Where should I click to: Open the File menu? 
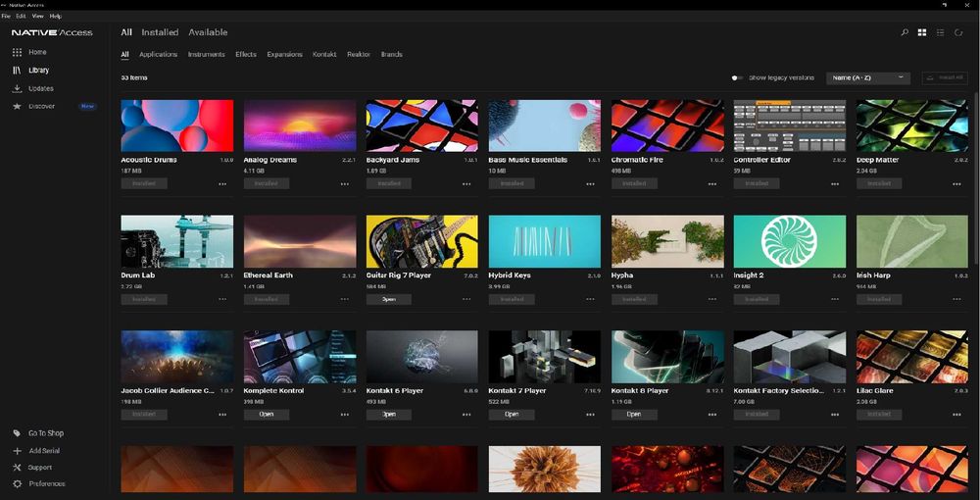pyautogui.click(x=6, y=16)
